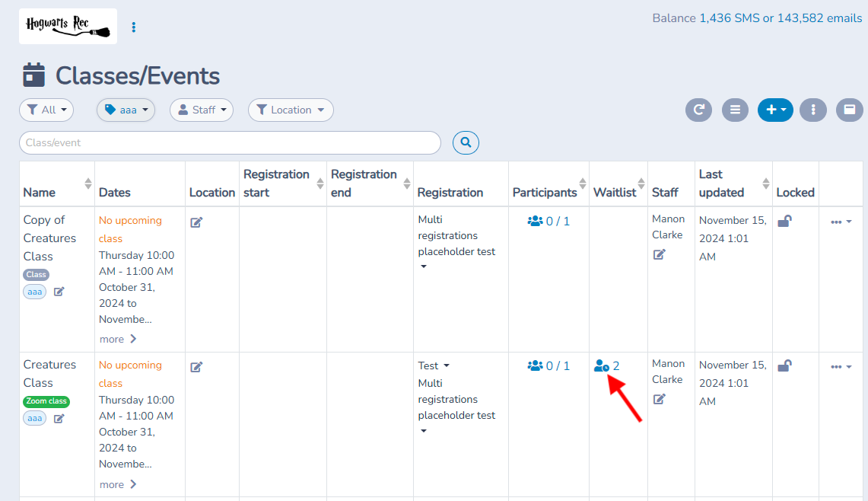Sort by Participants column
The image size is (868, 501).
coord(583,183)
